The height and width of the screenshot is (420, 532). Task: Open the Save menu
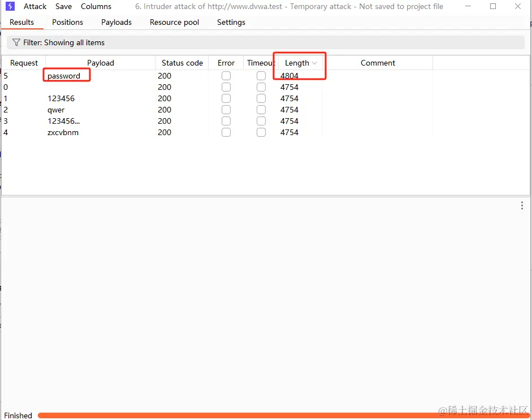63,6
